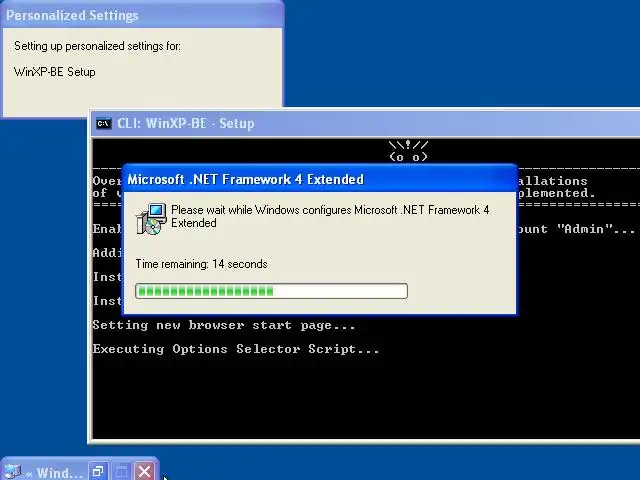Restore the minimized Wind... window

click(x=98, y=471)
